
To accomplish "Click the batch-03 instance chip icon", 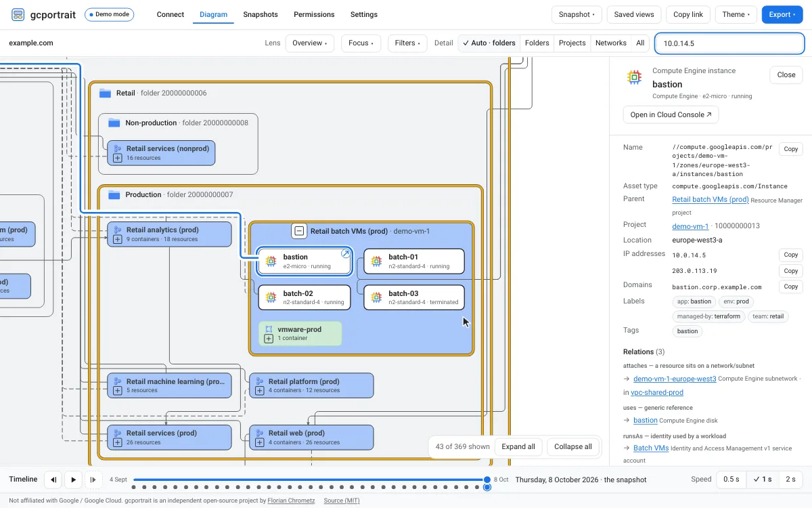I will coord(376,297).
